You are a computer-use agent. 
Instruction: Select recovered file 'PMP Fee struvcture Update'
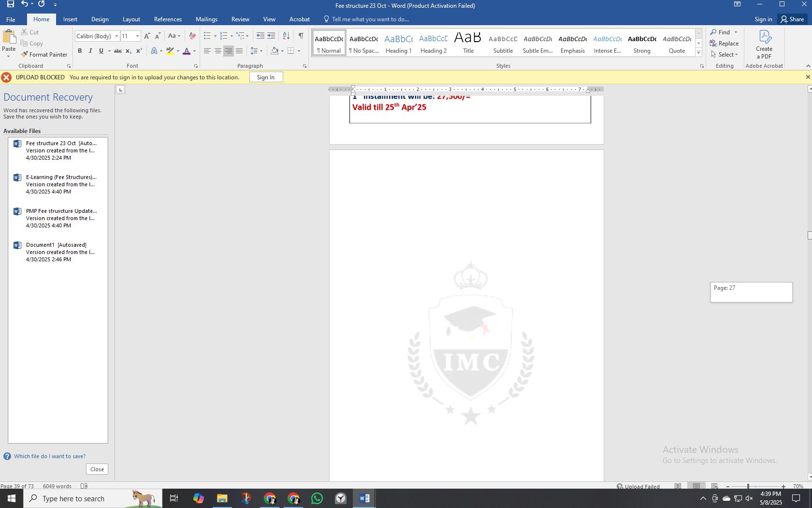[58, 218]
